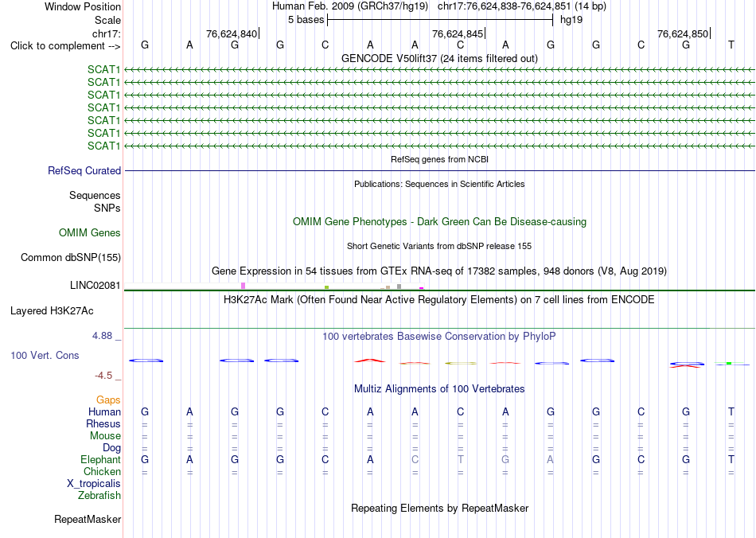Click the SNPs track label
The height and width of the screenshot is (538, 756).
(x=107, y=208)
